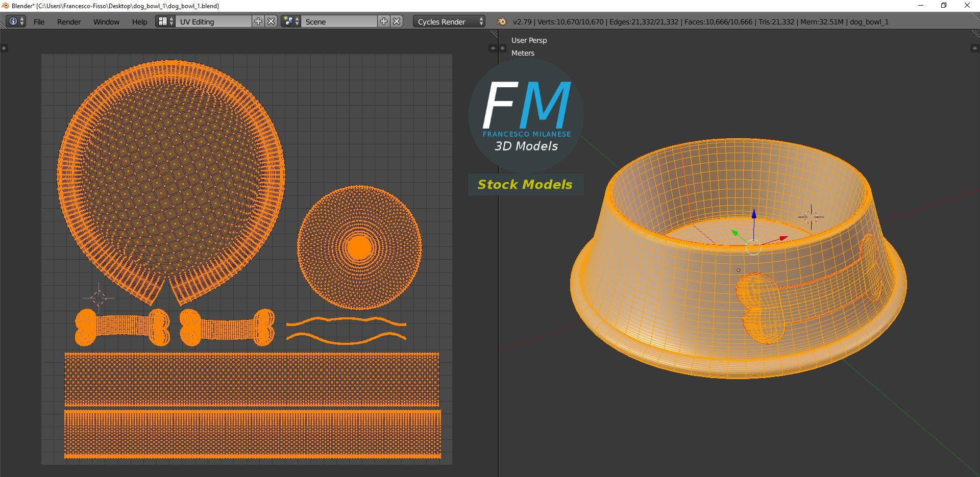This screenshot has height=477, width=980.
Task: Select the upper wavy strip UV island
Action: (346, 321)
